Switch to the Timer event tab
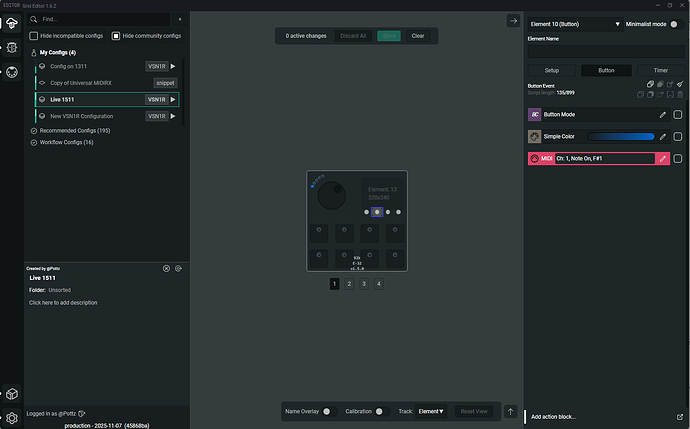 tap(661, 71)
